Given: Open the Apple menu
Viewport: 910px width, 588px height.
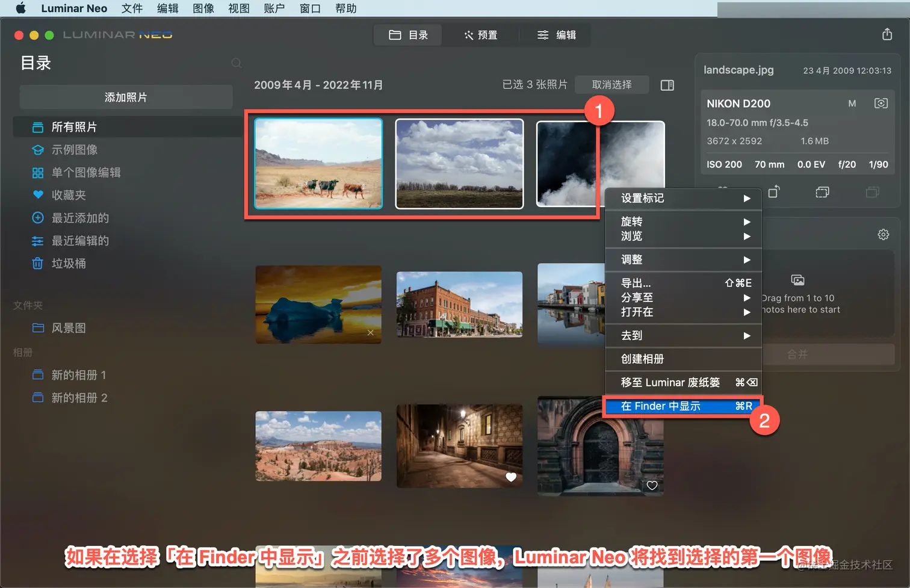Looking at the screenshot, I should click(x=20, y=8).
